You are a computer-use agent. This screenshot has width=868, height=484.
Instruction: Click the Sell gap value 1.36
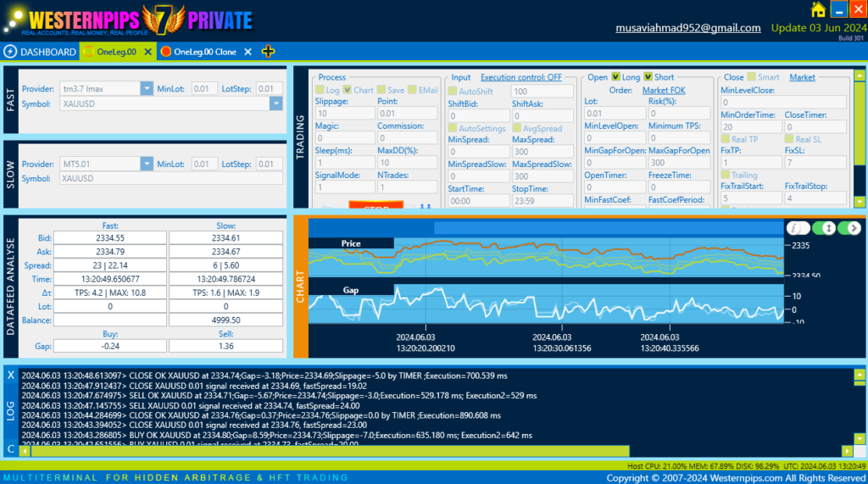pos(225,346)
